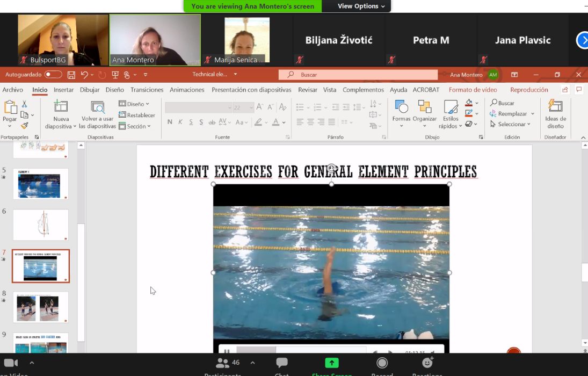Open the Formas shapes gallery
This screenshot has height=376, width=588.
point(401,114)
